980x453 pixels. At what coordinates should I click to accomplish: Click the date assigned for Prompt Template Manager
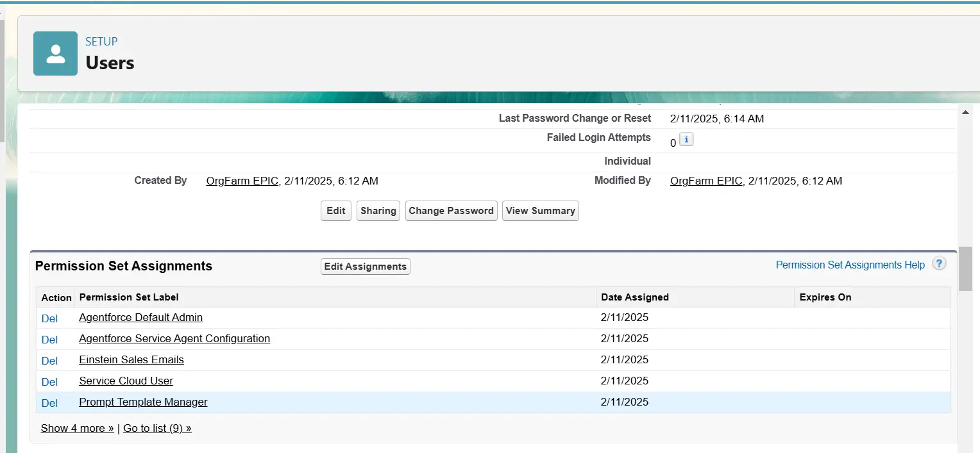tap(625, 402)
